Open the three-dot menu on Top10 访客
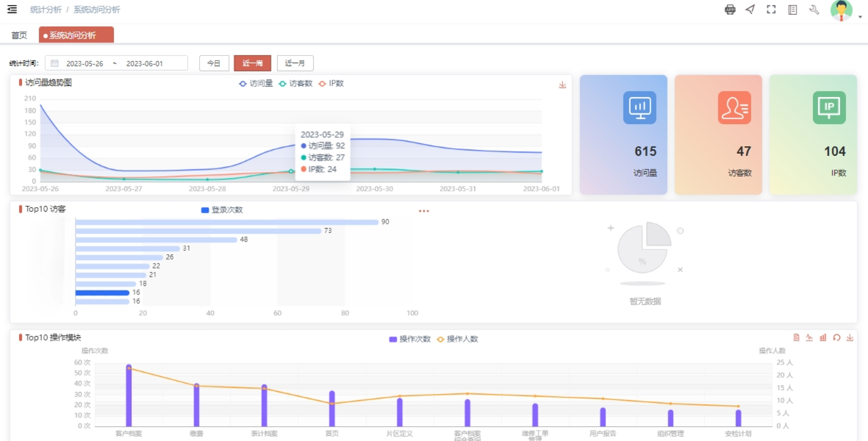Viewport: 868px width, 441px height. (x=424, y=211)
